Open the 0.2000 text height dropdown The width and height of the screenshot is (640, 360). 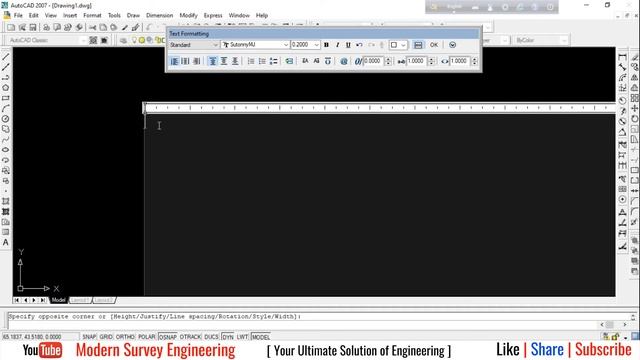[305, 45]
